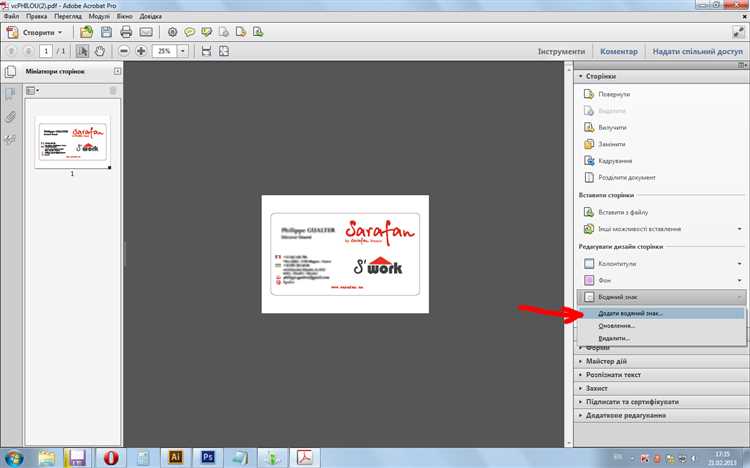750x468 pixels.
Task: Open Opera browser from the taskbar
Action: tap(111, 457)
